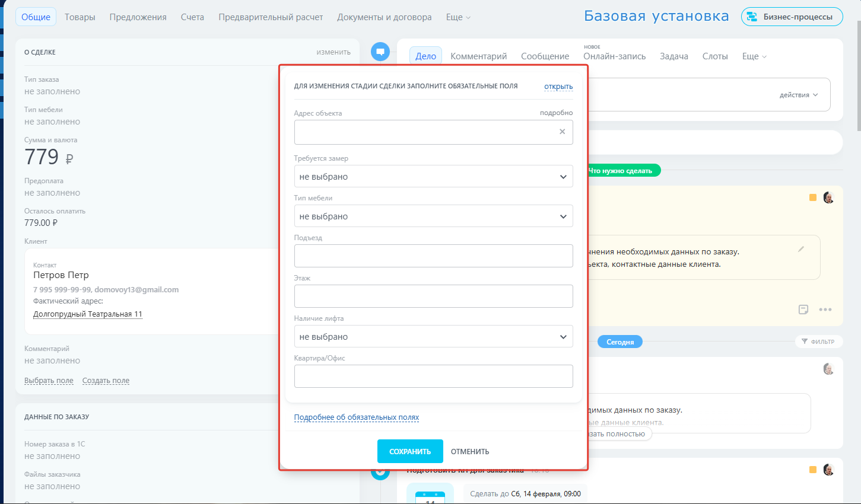Focus the Этаж input field
This screenshot has width=861, height=504.
(x=434, y=296)
